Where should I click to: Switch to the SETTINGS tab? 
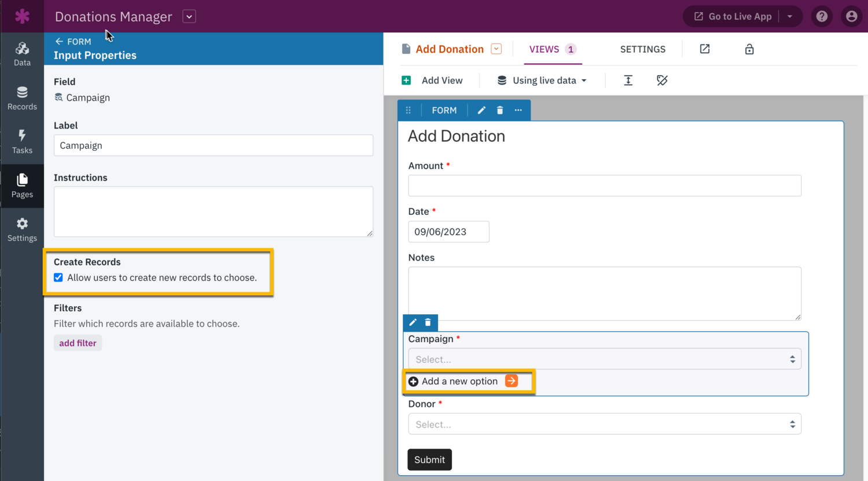pos(642,49)
